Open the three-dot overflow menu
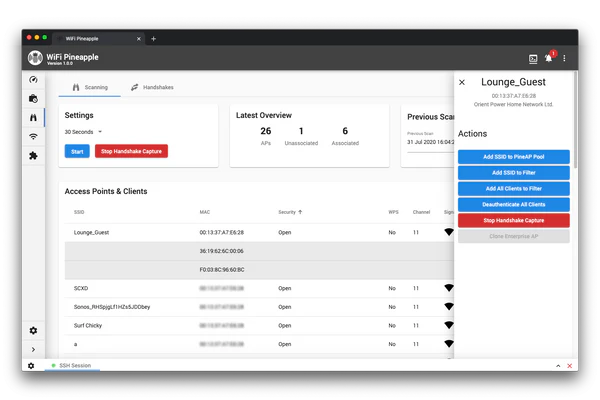600x400 pixels. click(564, 58)
